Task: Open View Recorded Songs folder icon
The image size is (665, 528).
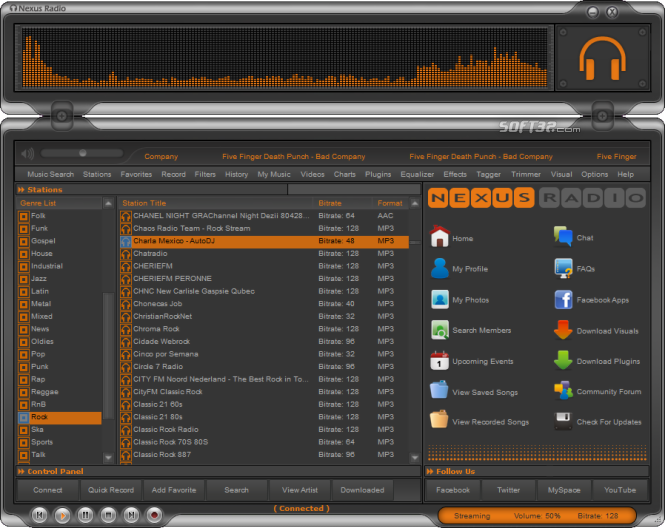Action: click(x=439, y=420)
